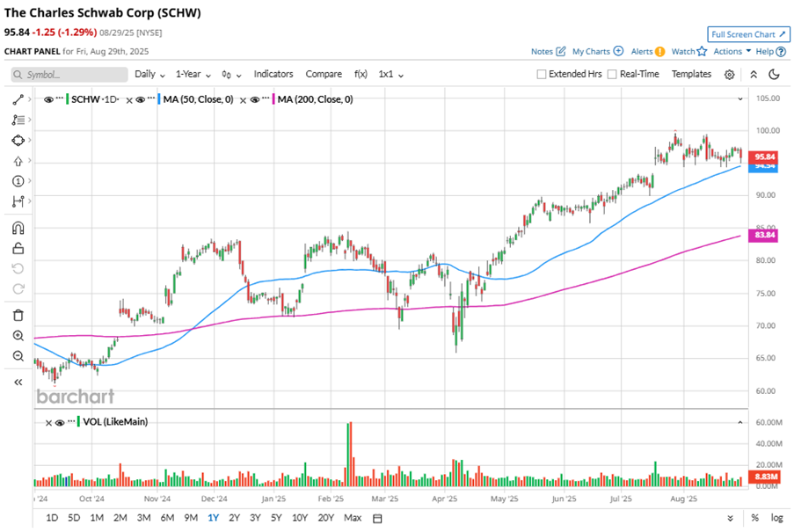This screenshot has width=794, height=532.
Task: Collapse the left drawing toolbar
Action: (x=18, y=383)
